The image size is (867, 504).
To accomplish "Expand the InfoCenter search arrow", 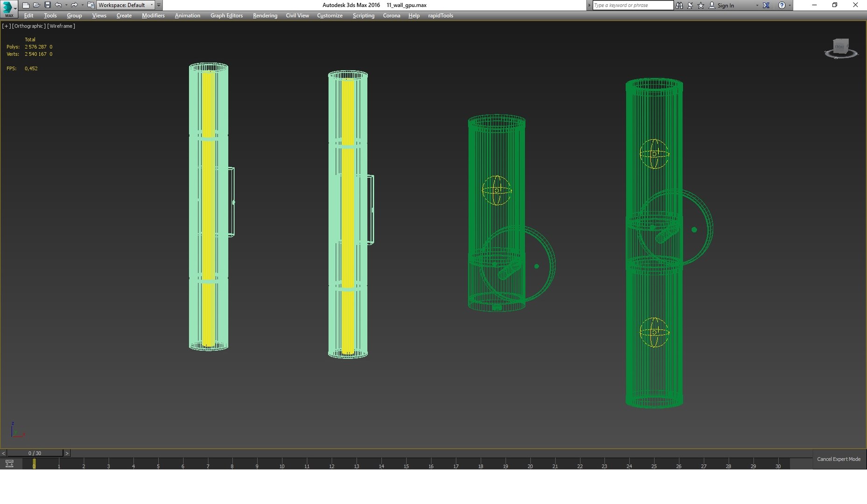I will 589,5.
